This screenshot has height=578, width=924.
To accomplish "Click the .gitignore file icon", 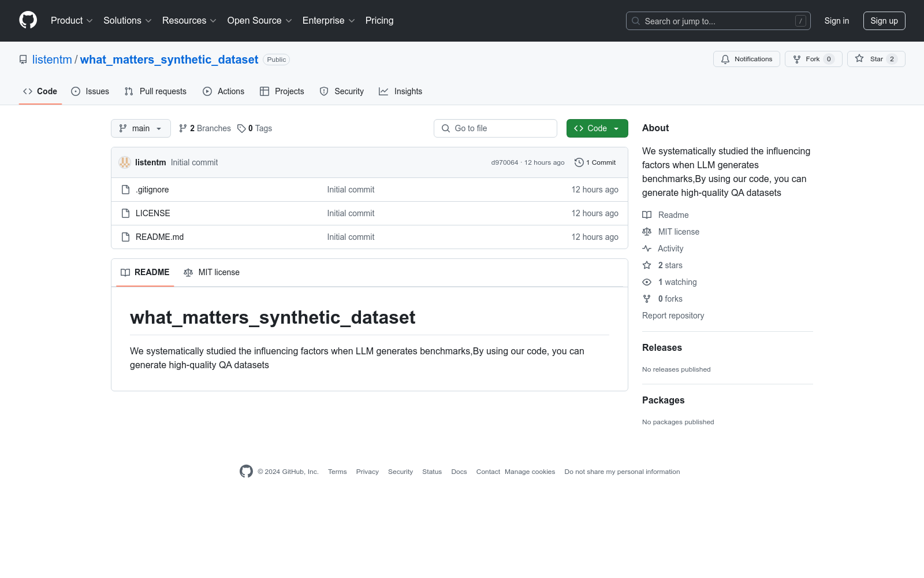I will (125, 190).
